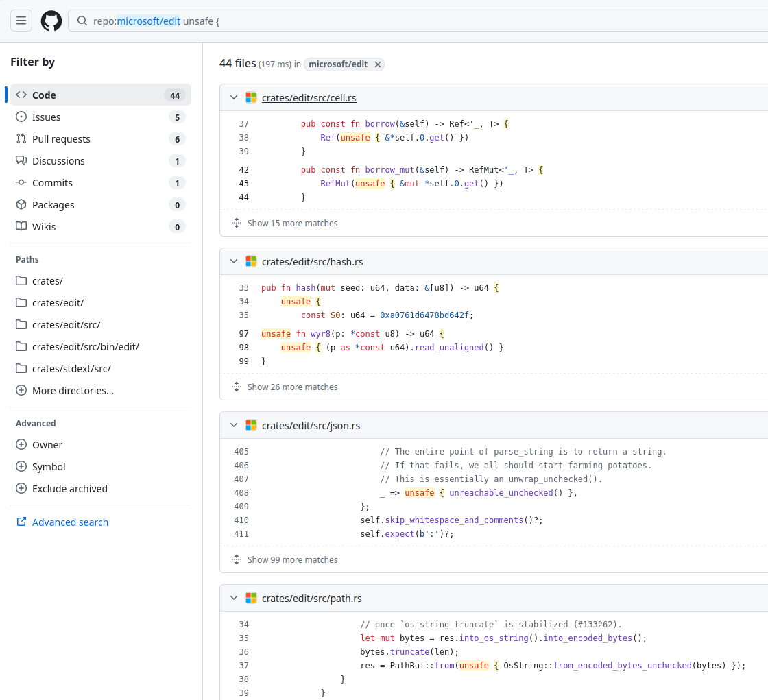Click the Pull requests count badge 6
The image size is (768, 700).
click(178, 139)
